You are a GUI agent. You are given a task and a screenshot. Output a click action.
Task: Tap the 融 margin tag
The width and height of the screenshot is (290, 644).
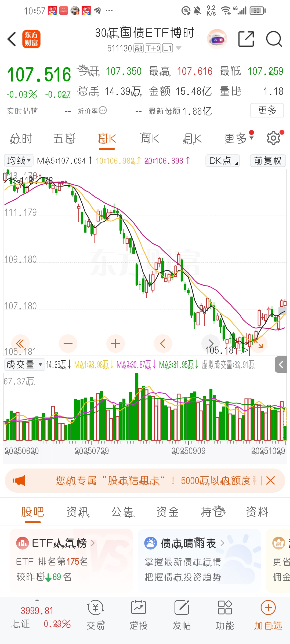(139, 48)
